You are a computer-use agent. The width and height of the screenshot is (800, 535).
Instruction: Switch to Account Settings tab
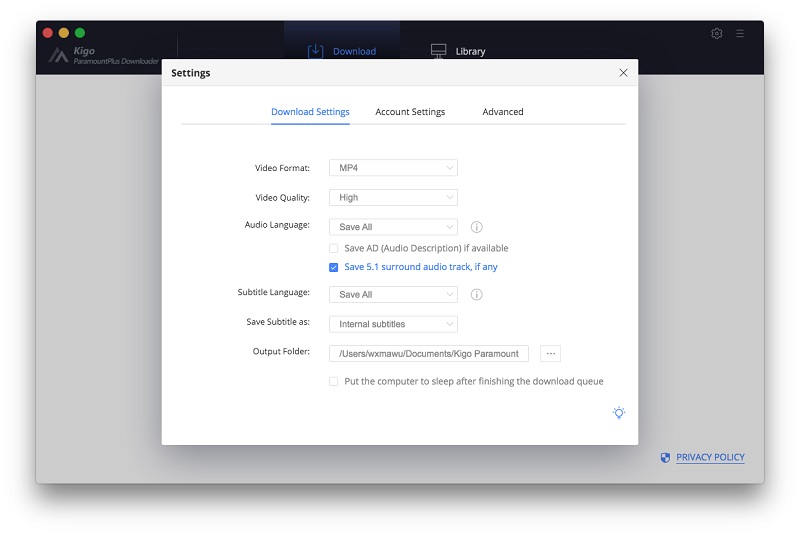point(410,112)
